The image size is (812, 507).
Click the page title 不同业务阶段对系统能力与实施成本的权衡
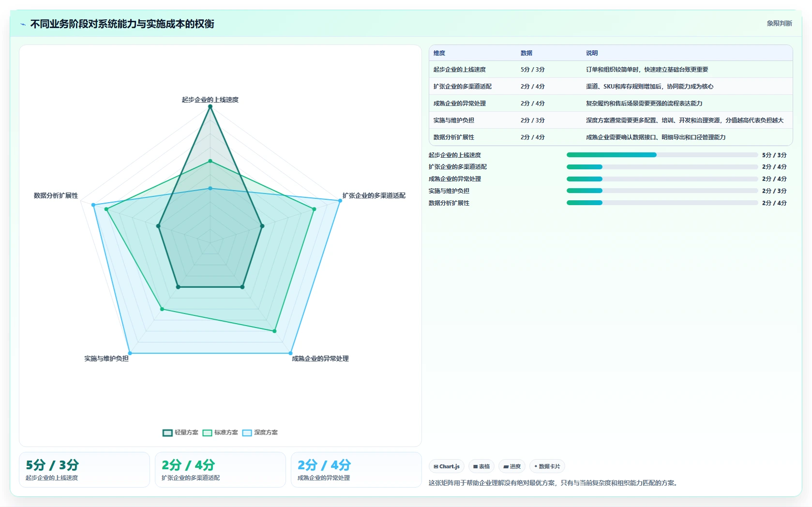pyautogui.click(x=122, y=24)
